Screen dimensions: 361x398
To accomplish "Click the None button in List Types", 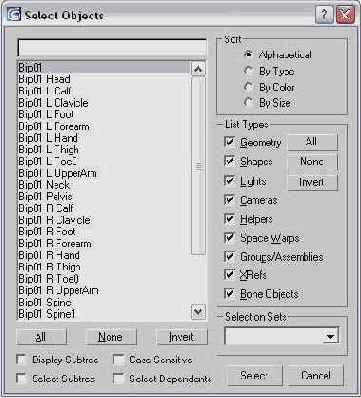I will click(x=312, y=162).
